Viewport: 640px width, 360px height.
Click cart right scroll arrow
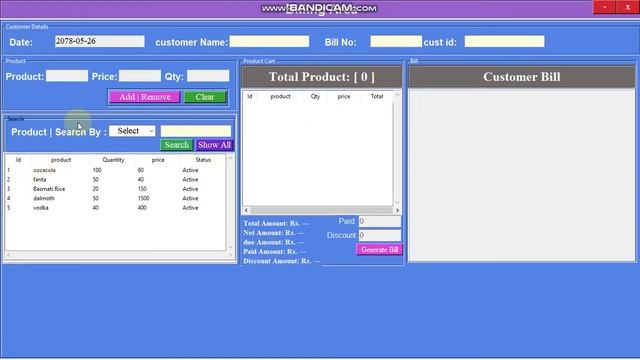tap(397, 210)
